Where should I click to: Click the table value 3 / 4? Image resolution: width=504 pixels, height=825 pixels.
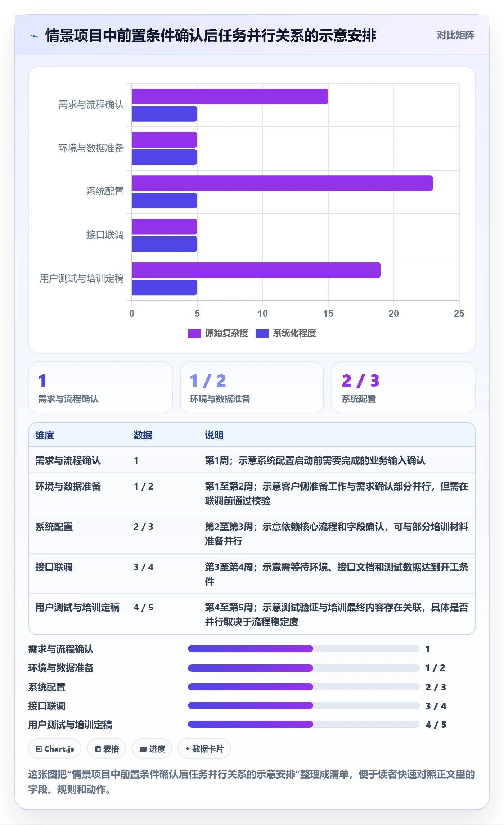click(x=143, y=567)
